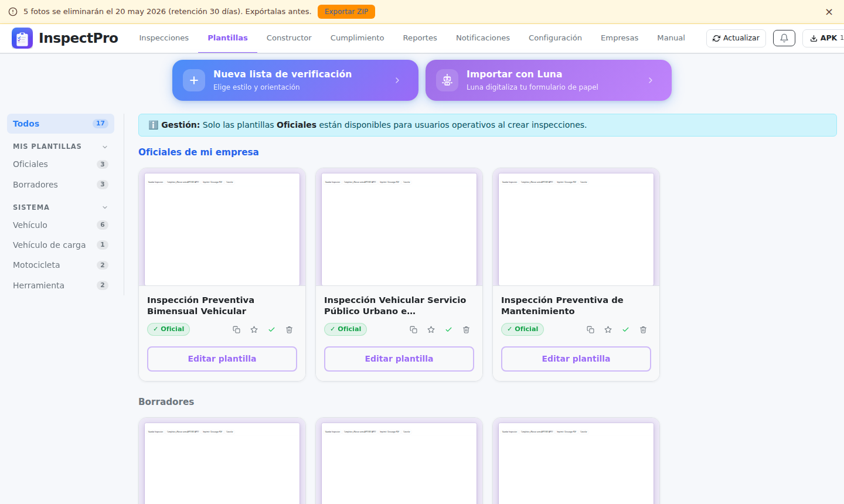Click Editar plantilla for Inspección Vehicular Servicio Público
This screenshot has height=504, width=844.
coord(399,359)
